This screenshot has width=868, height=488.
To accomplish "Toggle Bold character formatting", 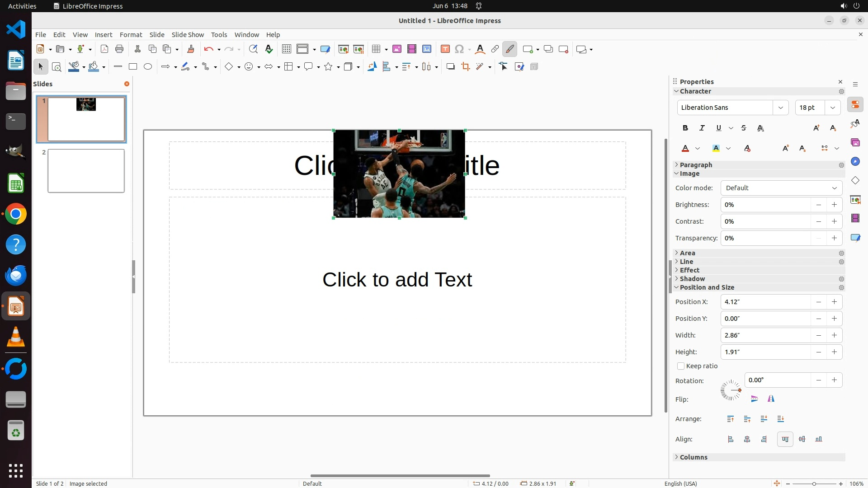I will point(685,128).
